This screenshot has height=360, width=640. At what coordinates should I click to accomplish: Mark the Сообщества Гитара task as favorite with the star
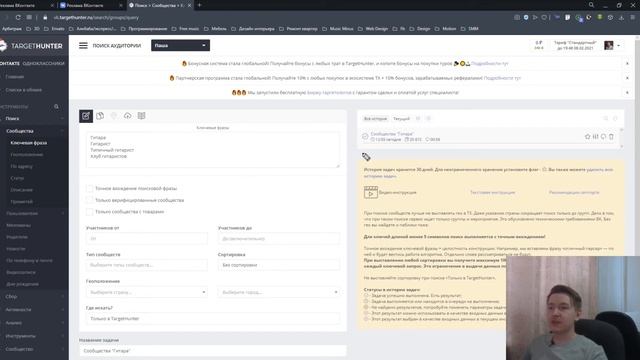pyautogui.click(x=587, y=137)
